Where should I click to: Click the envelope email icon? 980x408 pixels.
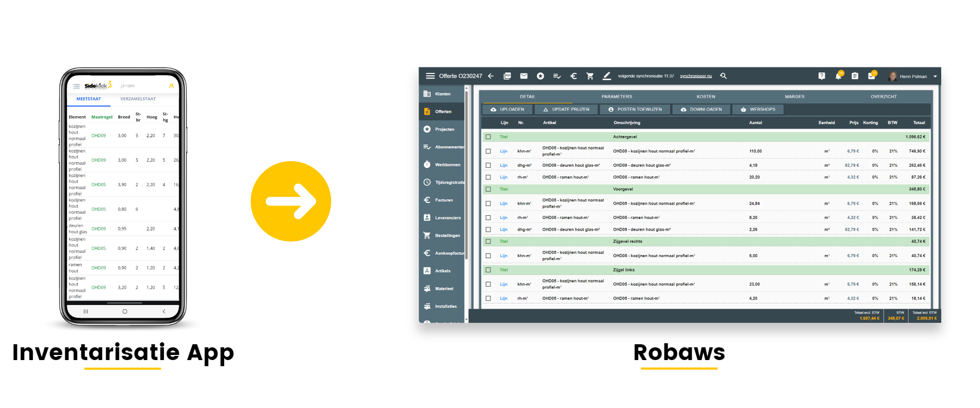point(524,76)
